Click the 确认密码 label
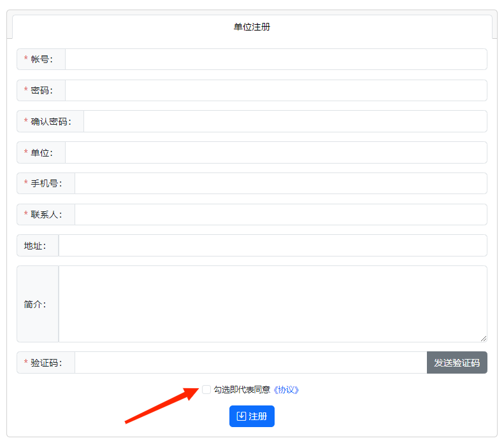The image size is (504, 443). (50, 122)
